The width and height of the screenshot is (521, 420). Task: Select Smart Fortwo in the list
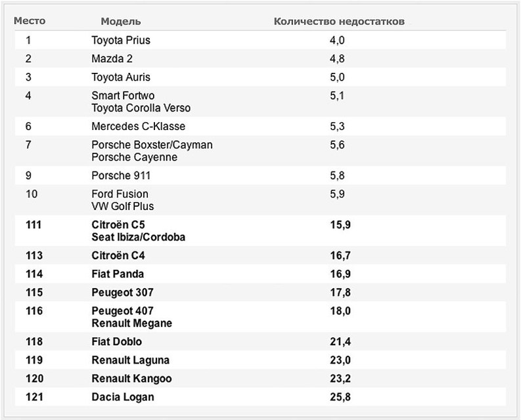(123, 96)
